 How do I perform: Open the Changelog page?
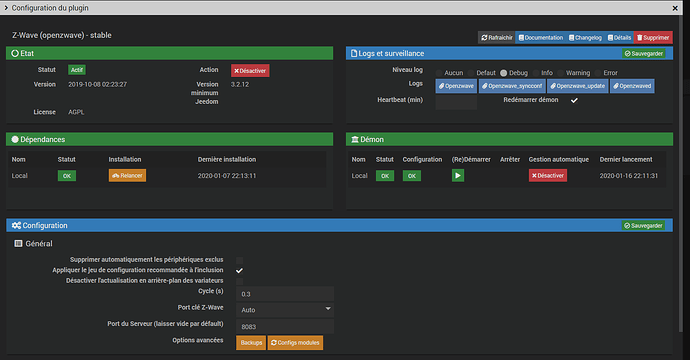585,37
